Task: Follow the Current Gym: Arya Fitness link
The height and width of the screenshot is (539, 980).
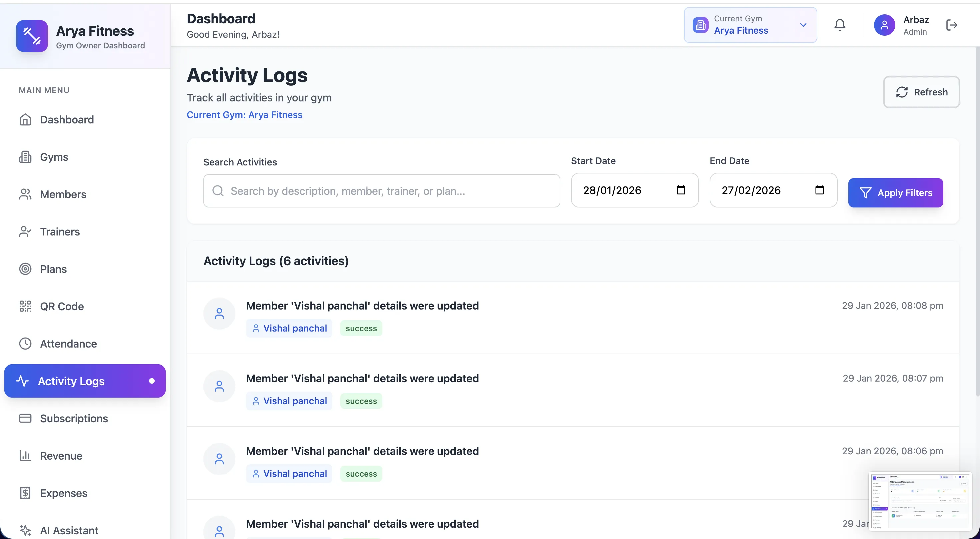Action: tap(245, 115)
